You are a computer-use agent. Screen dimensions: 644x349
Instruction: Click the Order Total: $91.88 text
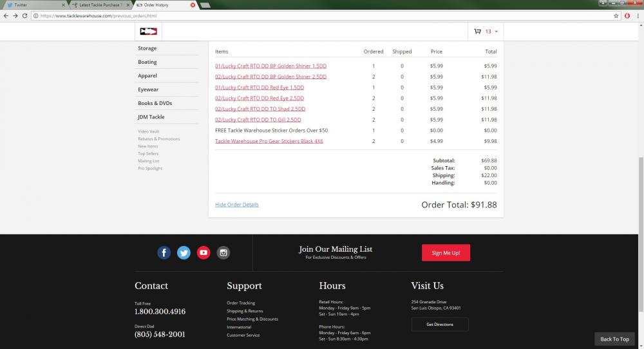(459, 205)
